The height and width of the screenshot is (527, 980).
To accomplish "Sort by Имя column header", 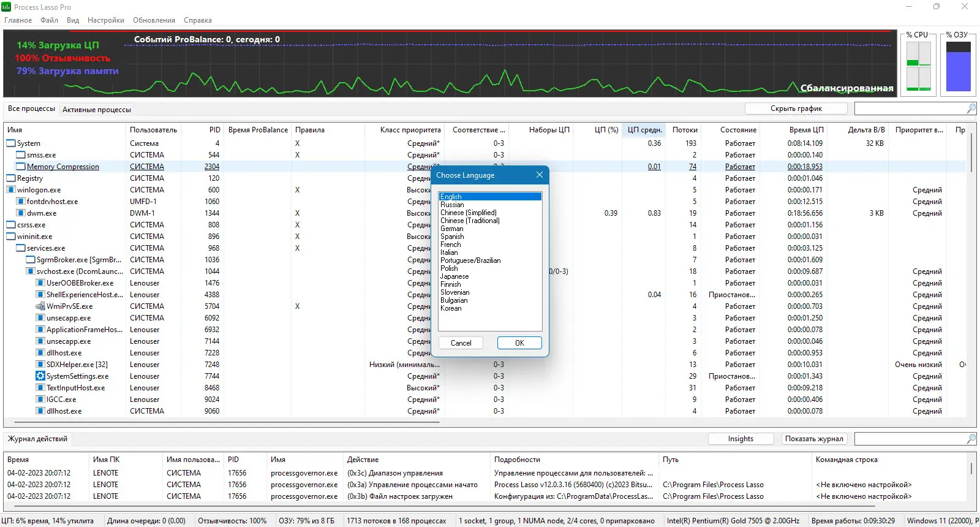I will coord(64,130).
